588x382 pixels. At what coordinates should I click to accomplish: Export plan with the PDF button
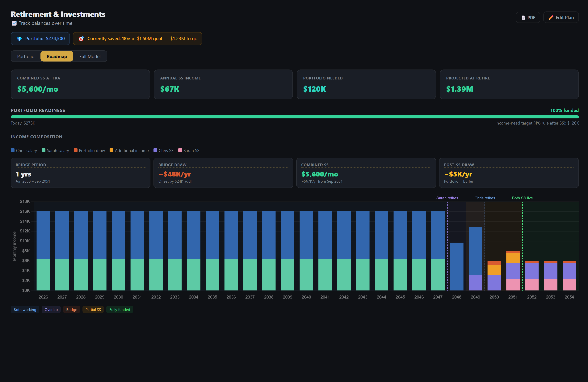point(528,18)
